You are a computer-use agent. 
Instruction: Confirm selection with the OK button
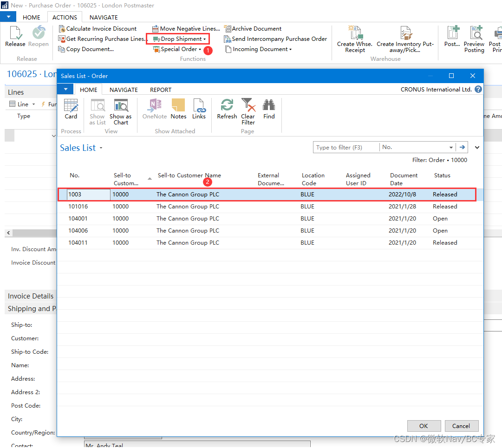point(424,426)
